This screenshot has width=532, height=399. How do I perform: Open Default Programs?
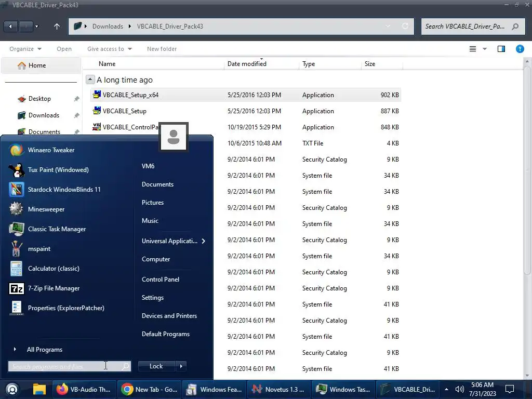click(x=166, y=334)
